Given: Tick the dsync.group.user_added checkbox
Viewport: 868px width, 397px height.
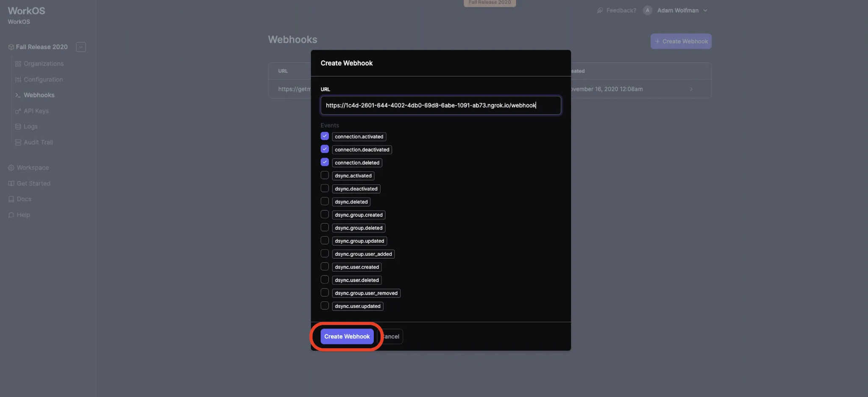Looking at the screenshot, I should [x=325, y=254].
